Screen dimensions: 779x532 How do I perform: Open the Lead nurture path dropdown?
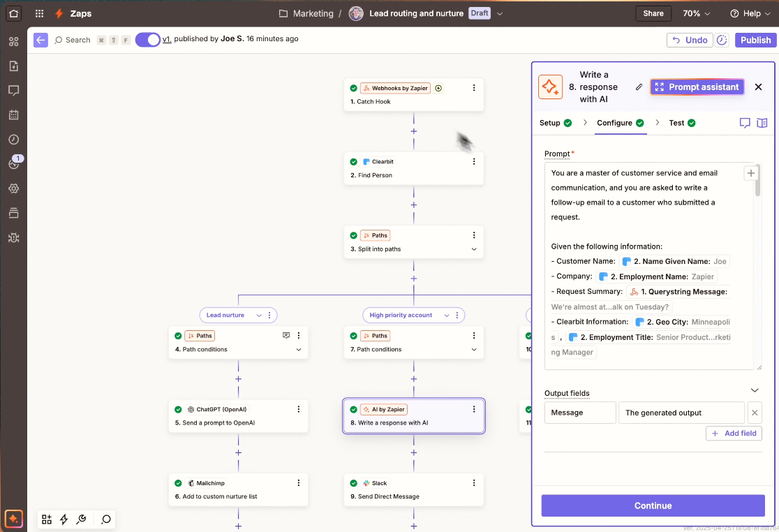(259, 316)
